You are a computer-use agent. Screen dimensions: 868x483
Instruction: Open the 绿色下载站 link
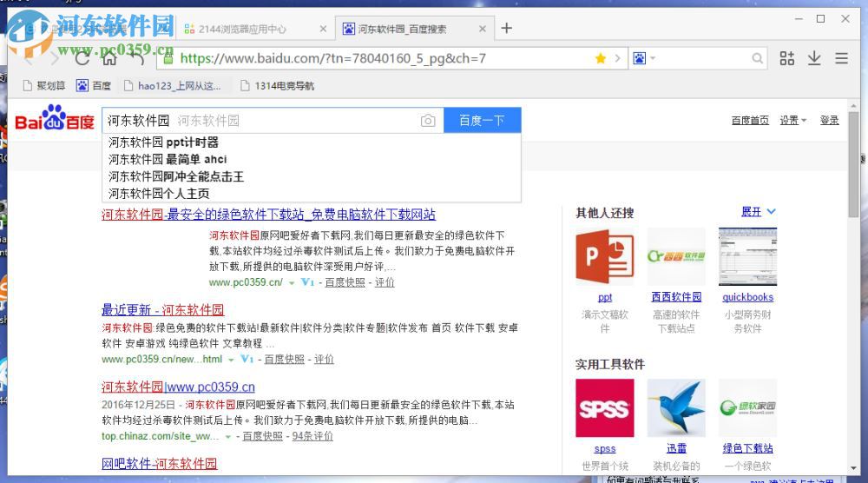coord(747,448)
